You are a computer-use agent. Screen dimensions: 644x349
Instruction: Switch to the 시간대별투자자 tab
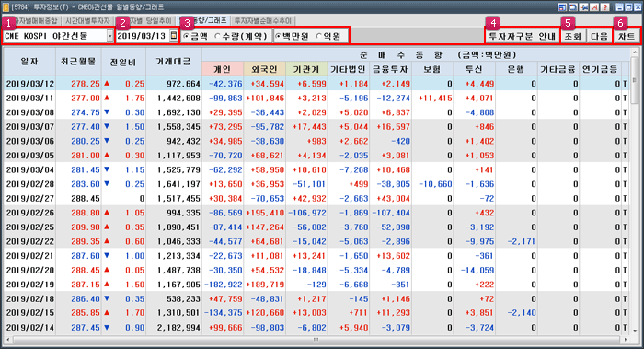(87, 20)
